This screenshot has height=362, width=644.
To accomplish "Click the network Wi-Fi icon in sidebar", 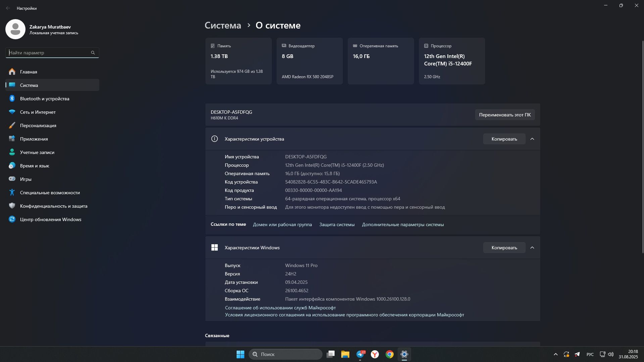I will coord(12,112).
